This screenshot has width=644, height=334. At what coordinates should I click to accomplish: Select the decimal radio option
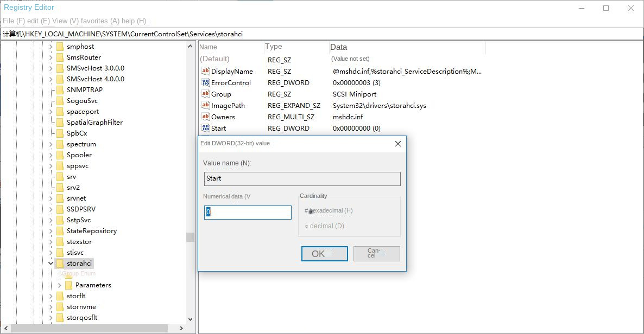click(307, 226)
